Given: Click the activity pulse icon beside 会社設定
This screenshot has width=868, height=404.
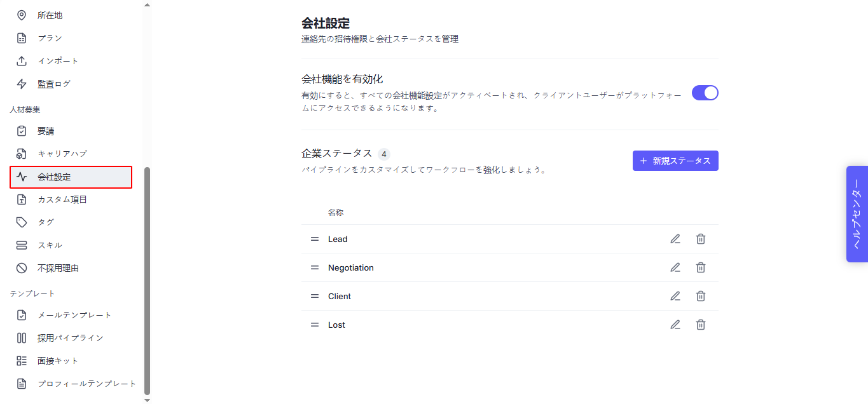Looking at the screenshot, I should pyautogui.click(x=22, y=177).
